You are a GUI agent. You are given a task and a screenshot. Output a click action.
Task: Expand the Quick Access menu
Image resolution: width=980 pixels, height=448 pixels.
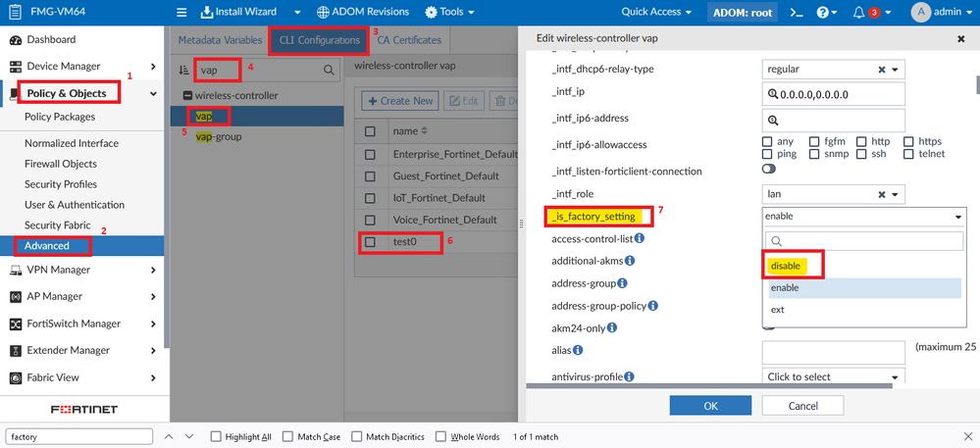(656, 13)
